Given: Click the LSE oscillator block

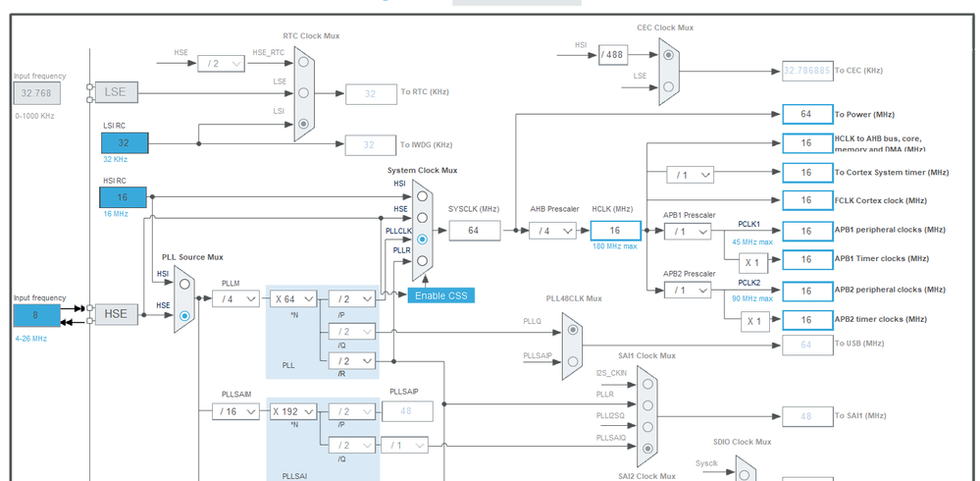Looking at the screenshot, I should (116, 92).
